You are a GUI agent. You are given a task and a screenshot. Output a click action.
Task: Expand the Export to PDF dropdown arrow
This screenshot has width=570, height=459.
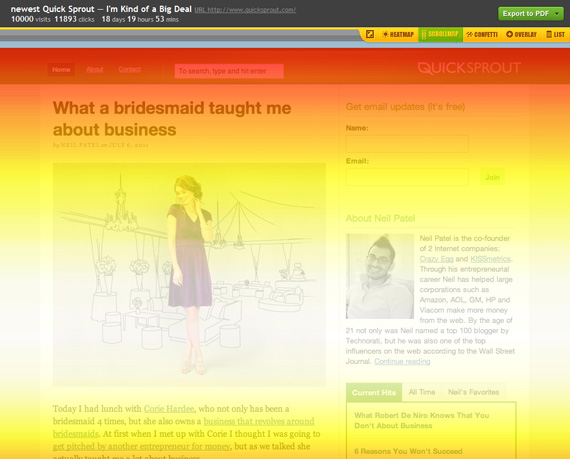(x=557, y=14)
